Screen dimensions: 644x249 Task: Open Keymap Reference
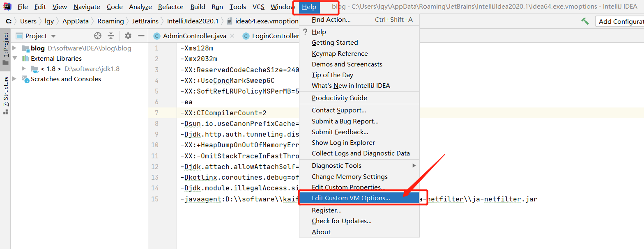tap(359, 54)
